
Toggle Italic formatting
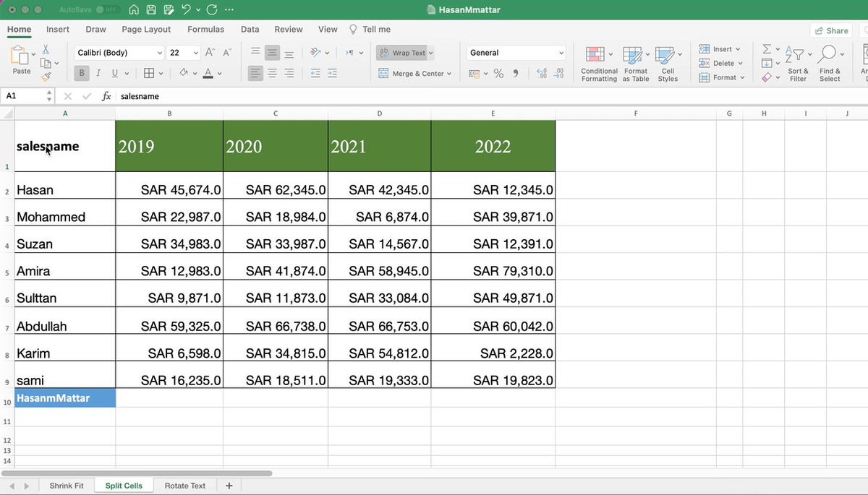[x=98, y=73]
